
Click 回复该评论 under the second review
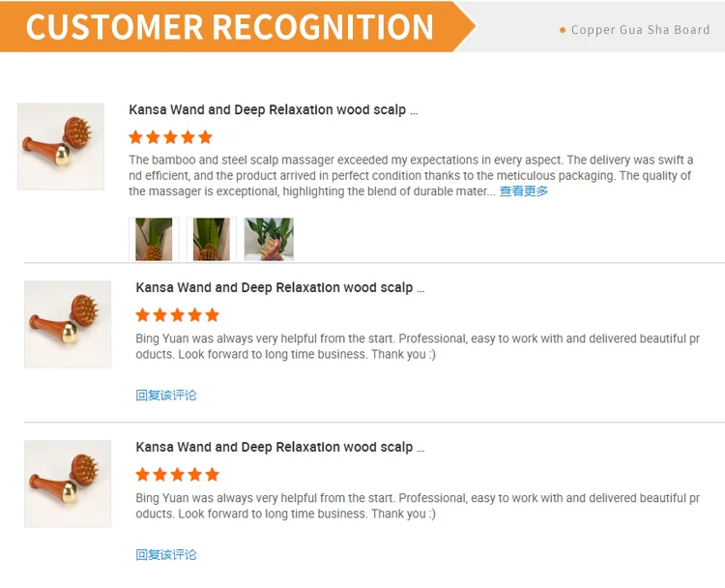tap(166, 395)
